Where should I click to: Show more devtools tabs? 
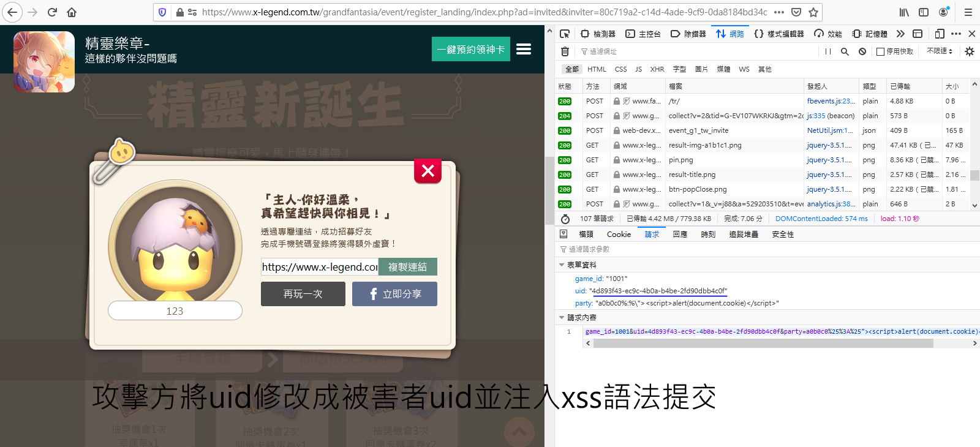[900, 34]
